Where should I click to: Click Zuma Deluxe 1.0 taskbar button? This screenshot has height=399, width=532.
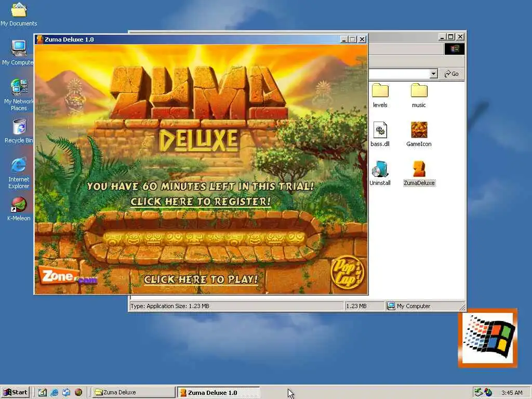tap(218, 393)
